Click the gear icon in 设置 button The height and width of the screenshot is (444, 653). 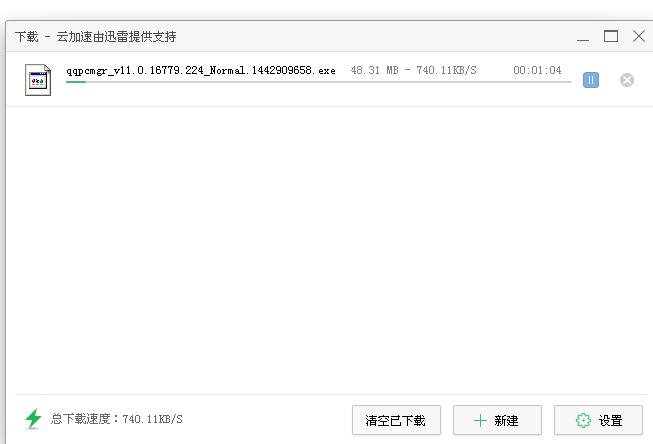tap(583, 420)
